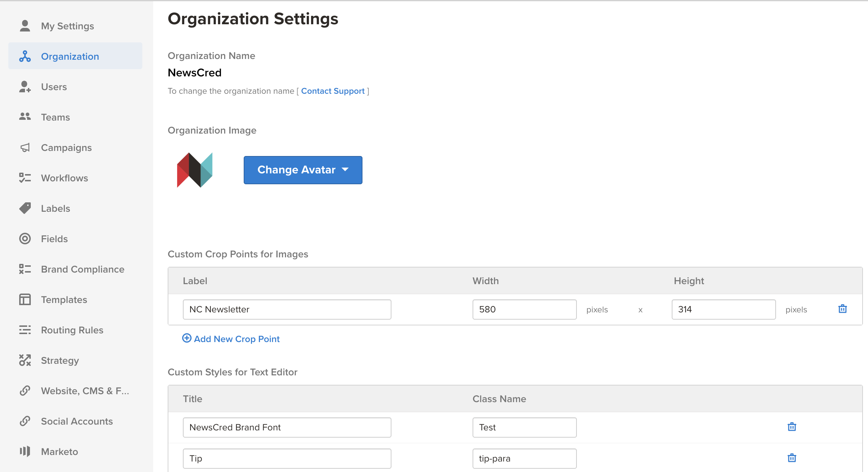
Task: Edit the Tip title field
Action: click(x=287, y=459)
